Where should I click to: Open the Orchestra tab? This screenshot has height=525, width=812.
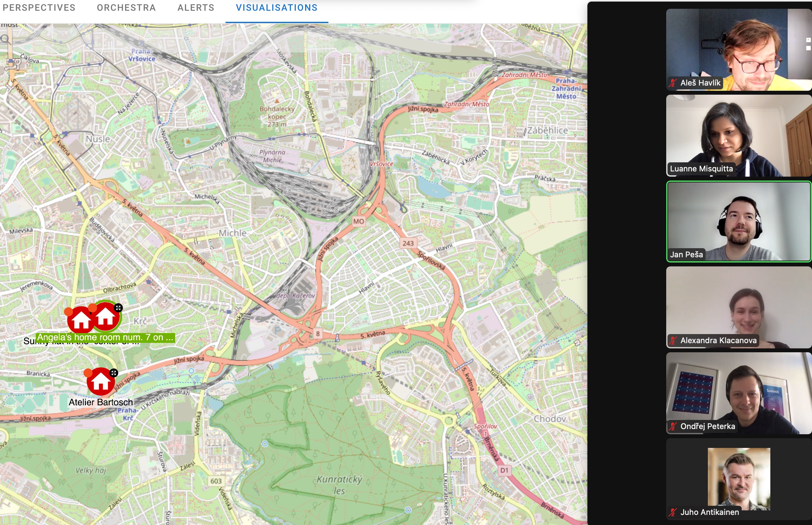pos(126,8)
